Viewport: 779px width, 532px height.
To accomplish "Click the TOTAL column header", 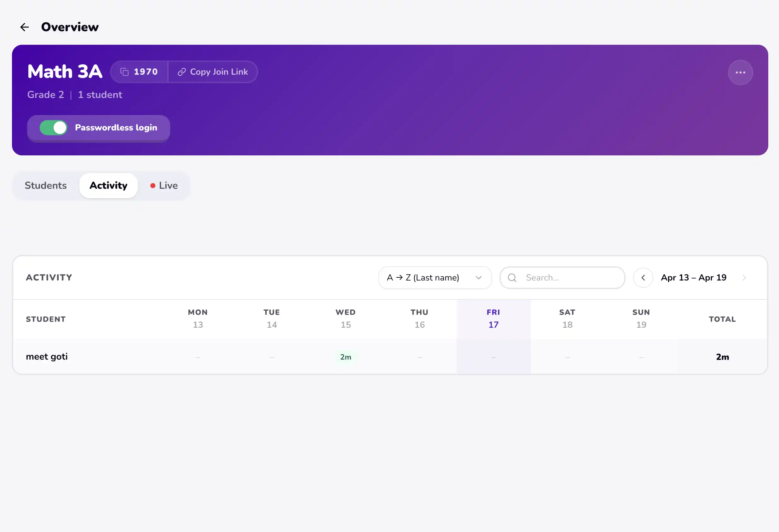I will pos(722,319).
